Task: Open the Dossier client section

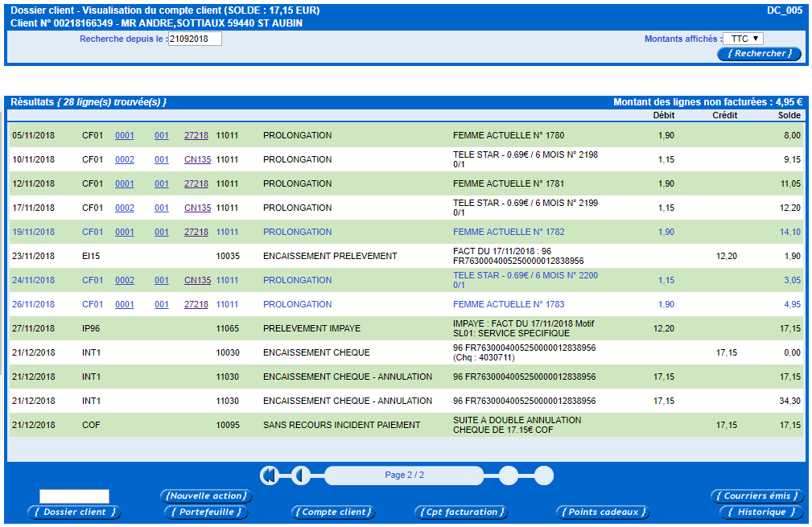Action: pos(74,513)
